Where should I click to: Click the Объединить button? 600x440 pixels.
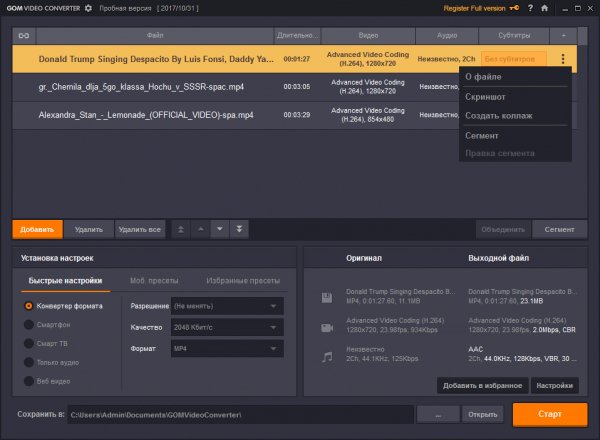click(x=503, y=230)
